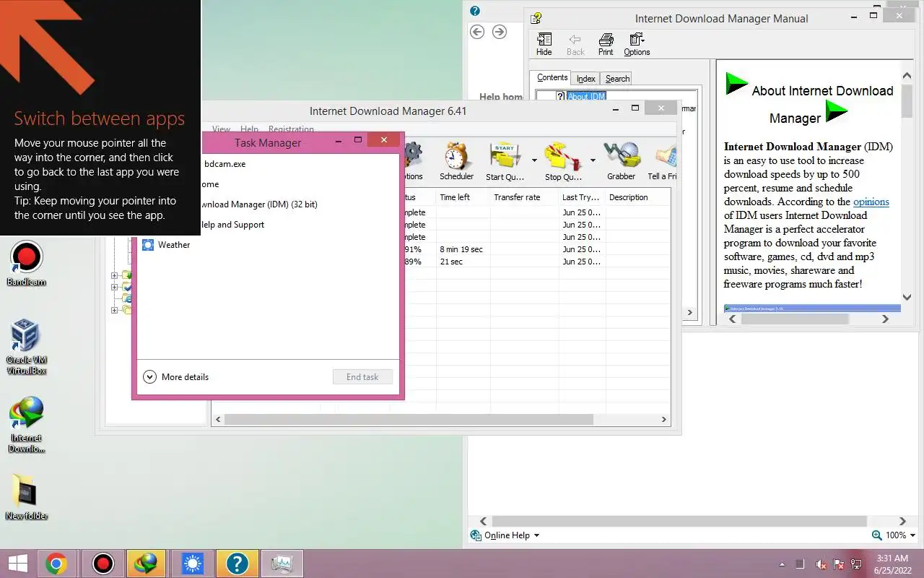The width and height of the screenshot is (924, 578).
Task: Click the network tray icon
Action: [856, 564]
